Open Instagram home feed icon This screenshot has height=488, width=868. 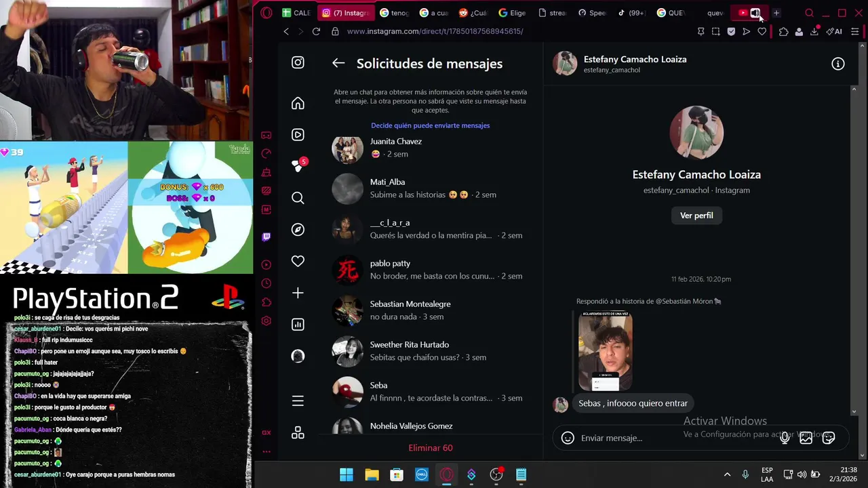point(298,103)
